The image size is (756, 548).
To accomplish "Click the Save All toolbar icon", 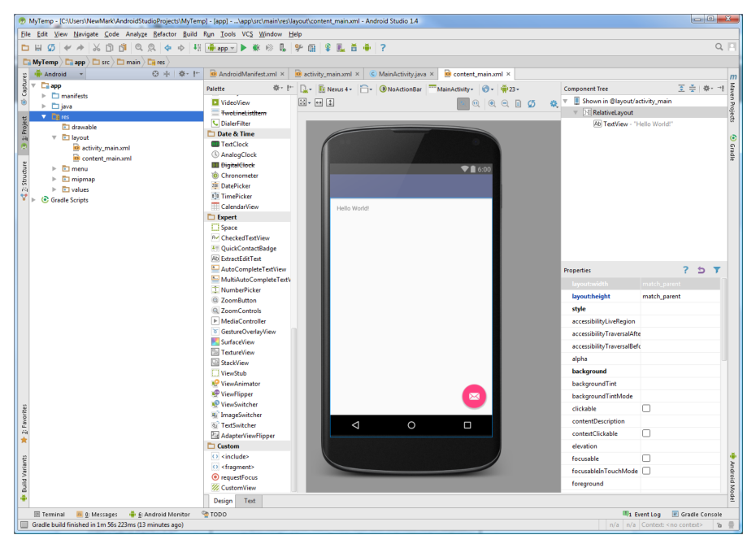I will (x=38, y=48).
